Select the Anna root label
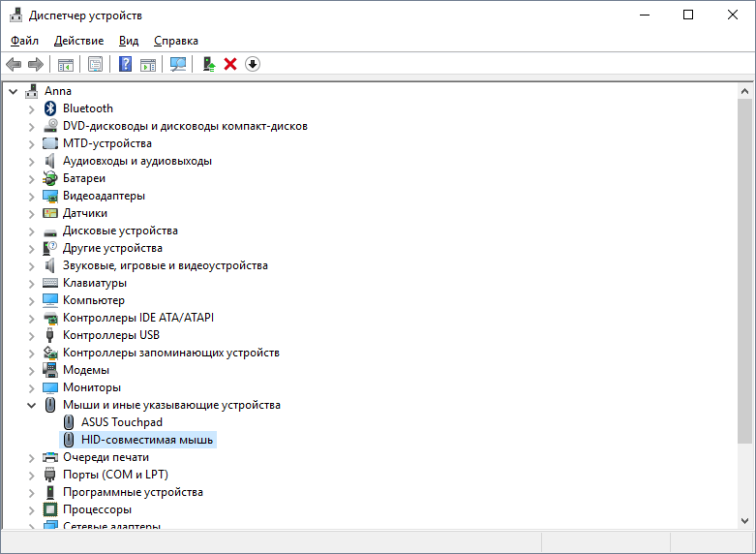This screenshot has width=756, height=554. pos(58,91)
